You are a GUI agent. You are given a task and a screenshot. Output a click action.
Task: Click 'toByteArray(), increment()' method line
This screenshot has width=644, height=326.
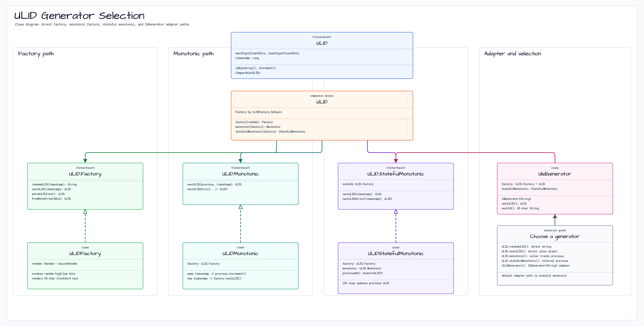[x=256, y=68]
